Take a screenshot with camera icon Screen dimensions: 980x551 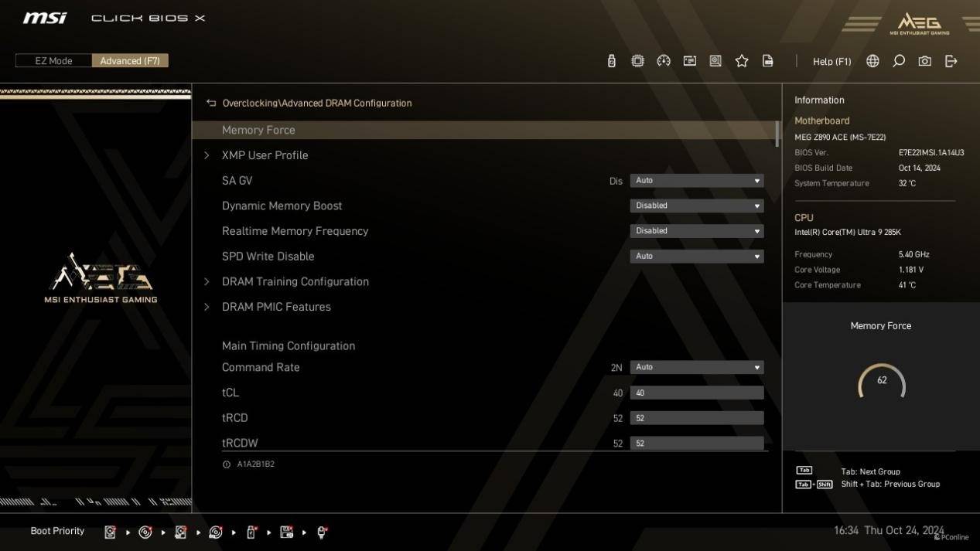click(924, 61)
